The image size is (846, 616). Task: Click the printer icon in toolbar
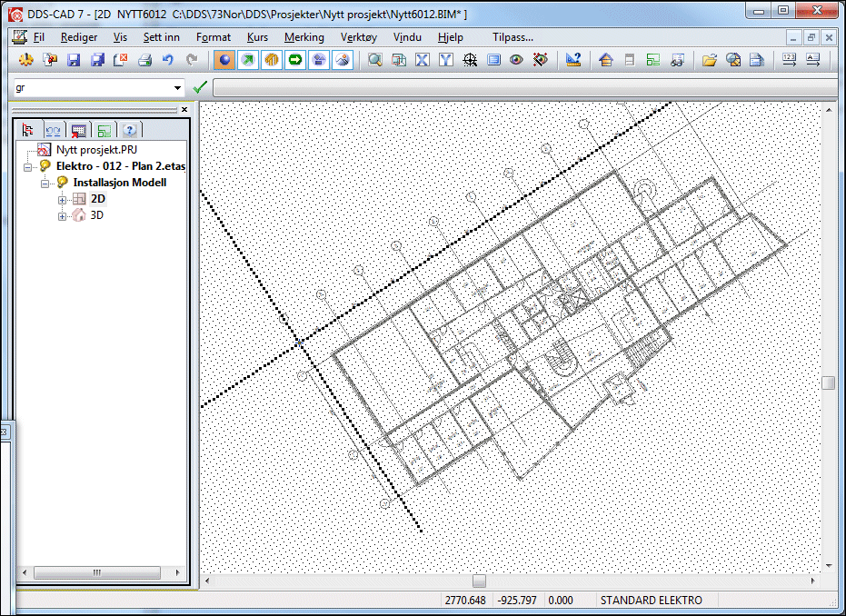tap(144, 60)
